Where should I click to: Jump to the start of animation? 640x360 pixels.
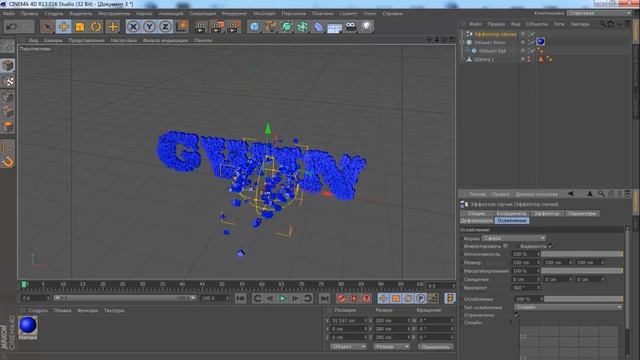[240, 298]
